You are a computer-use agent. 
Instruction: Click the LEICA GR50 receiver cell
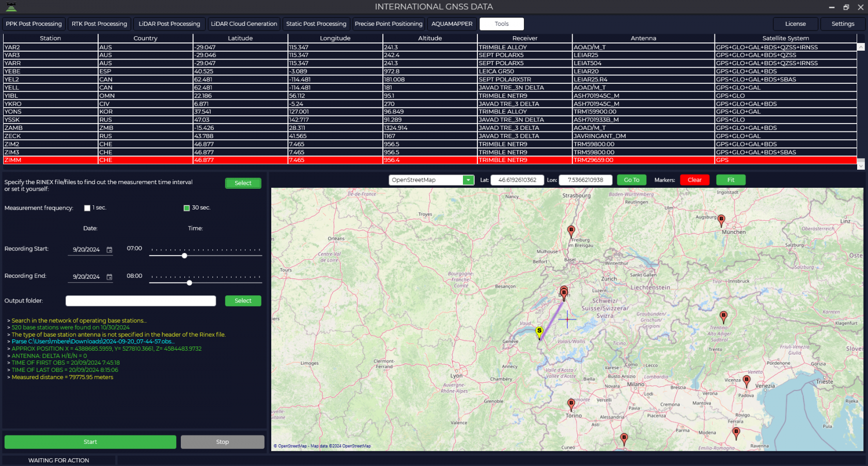pos(525,71)
